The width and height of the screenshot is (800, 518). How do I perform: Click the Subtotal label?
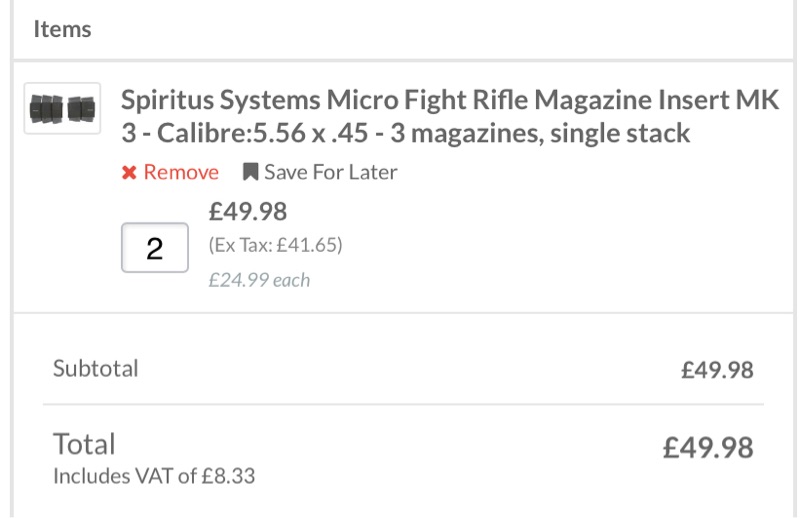point(96,368)
